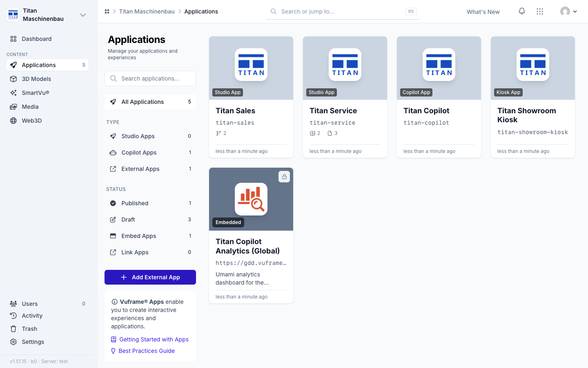Open the Titan Showroom Kiosk thumbnail
This screenshot has width=588, height=368.
click(533, 68)
